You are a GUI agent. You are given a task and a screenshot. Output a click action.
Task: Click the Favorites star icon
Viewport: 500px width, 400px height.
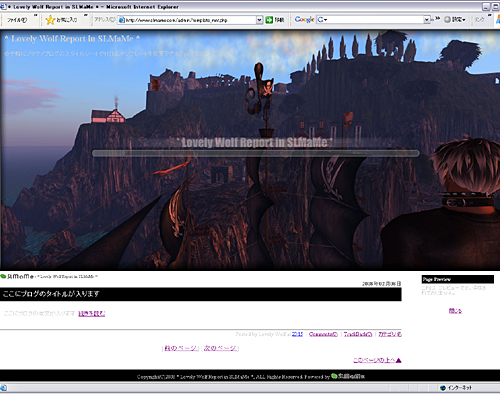tap(50, 20)
